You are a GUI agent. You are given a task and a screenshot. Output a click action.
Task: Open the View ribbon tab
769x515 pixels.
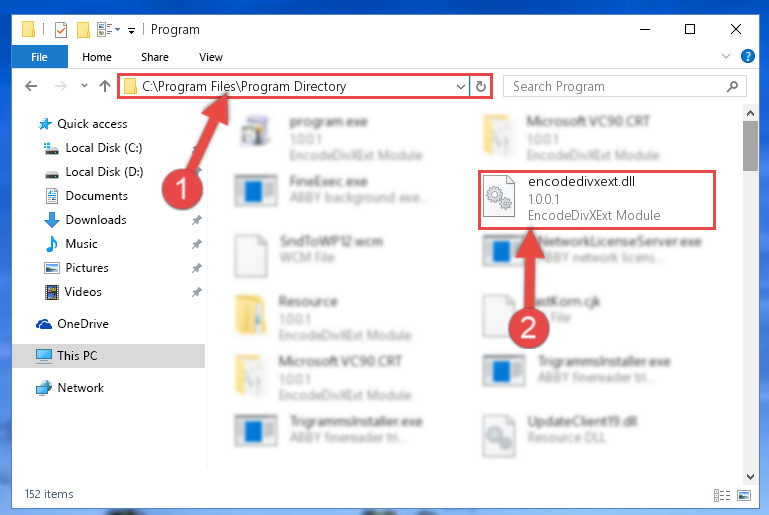click(x=210, y=57)
